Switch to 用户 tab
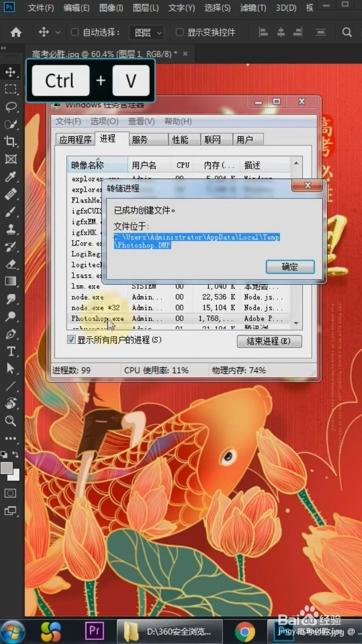Screen dimensions: 362x644 pos(248,139)
